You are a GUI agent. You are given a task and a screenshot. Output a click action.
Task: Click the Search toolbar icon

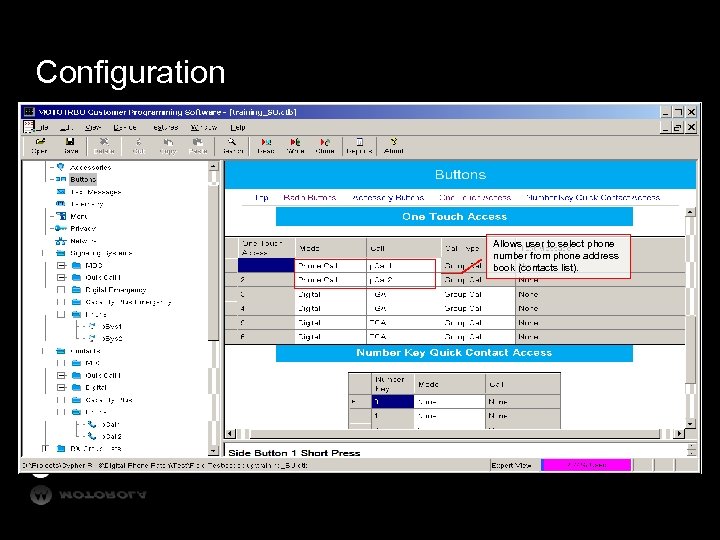(x=233, y=146)
